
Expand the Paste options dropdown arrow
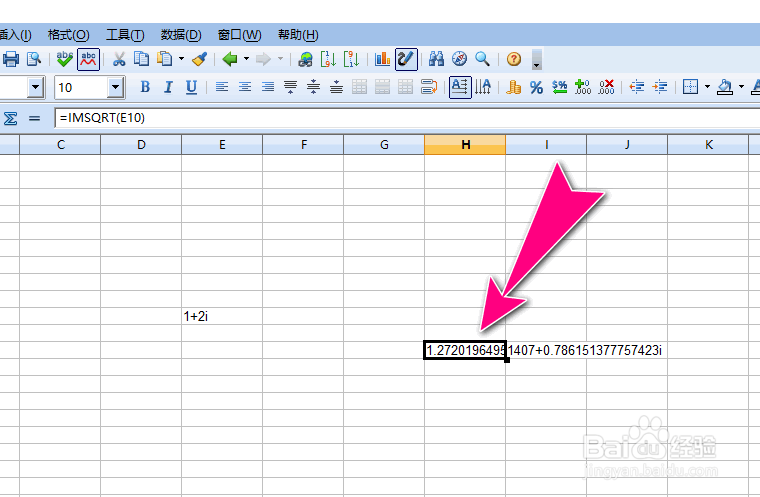click(181, 59)
